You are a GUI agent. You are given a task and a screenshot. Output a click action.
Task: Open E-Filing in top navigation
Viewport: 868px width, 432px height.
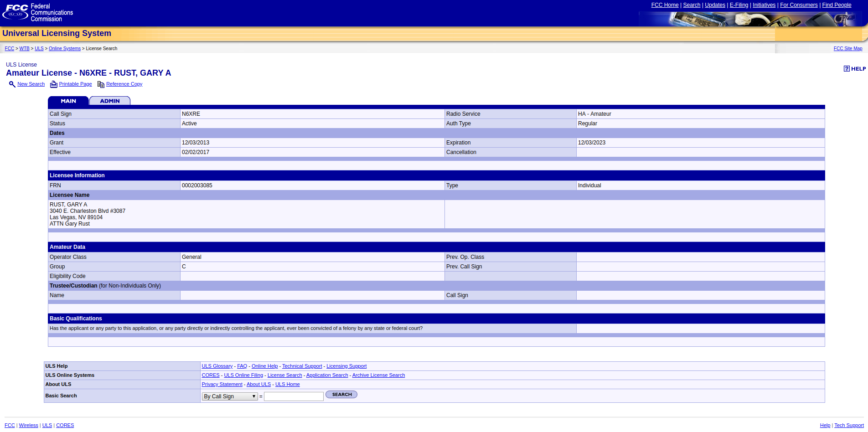pyautogui.click(x=739, y=5)
